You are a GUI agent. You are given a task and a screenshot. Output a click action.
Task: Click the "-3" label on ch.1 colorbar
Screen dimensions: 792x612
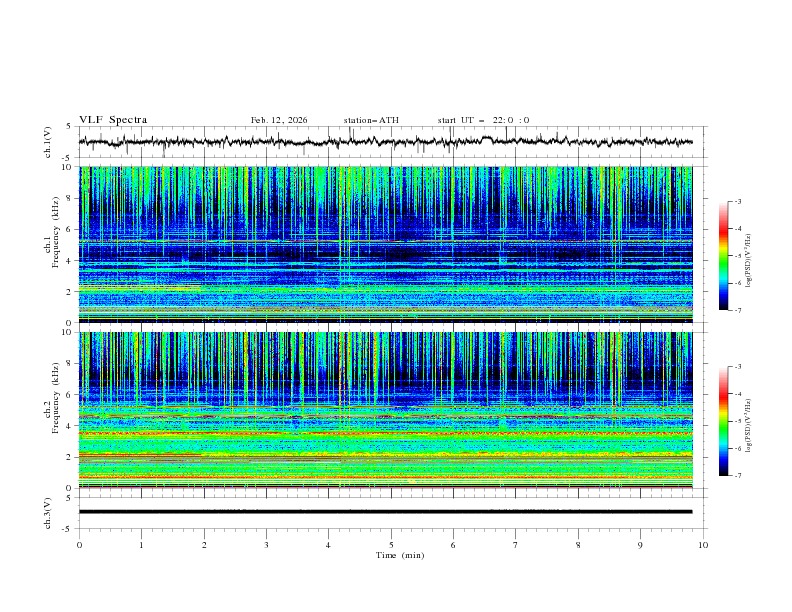coord(738,201)
